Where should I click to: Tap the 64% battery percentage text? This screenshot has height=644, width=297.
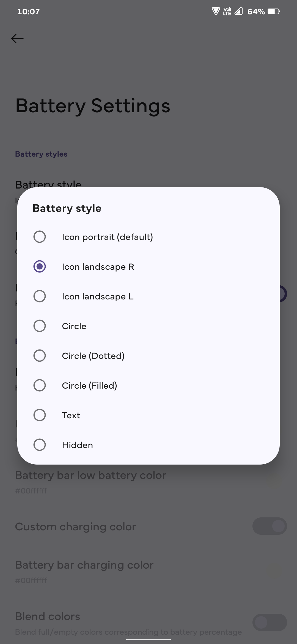click(256, 12)
